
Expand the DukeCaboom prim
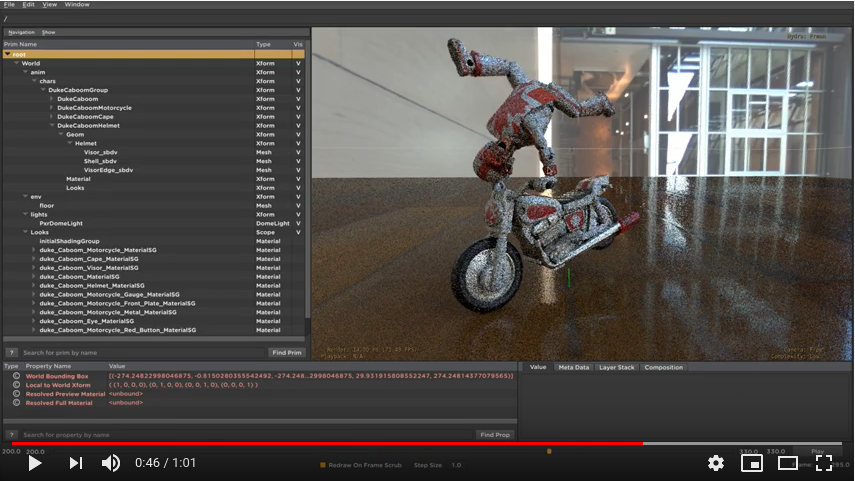click(x=52, y=99)
